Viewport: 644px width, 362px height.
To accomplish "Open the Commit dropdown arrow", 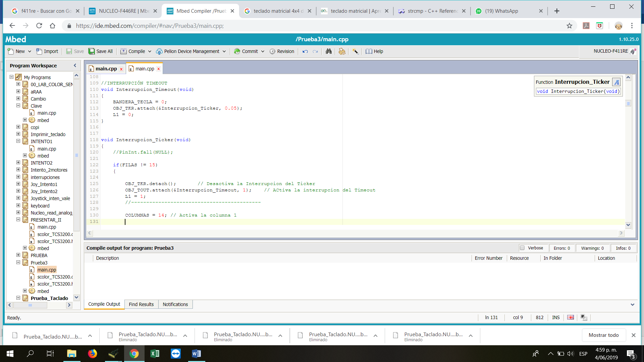I will click(263, 51).
